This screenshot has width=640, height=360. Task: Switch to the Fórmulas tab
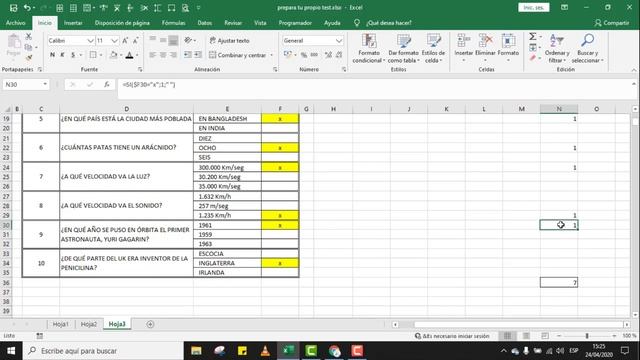coord(173,23)
